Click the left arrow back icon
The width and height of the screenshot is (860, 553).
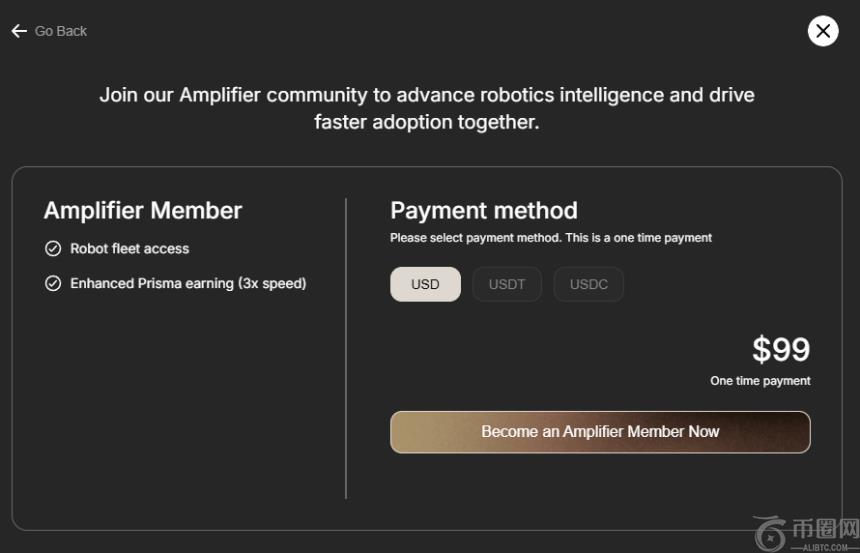(19, 31)
